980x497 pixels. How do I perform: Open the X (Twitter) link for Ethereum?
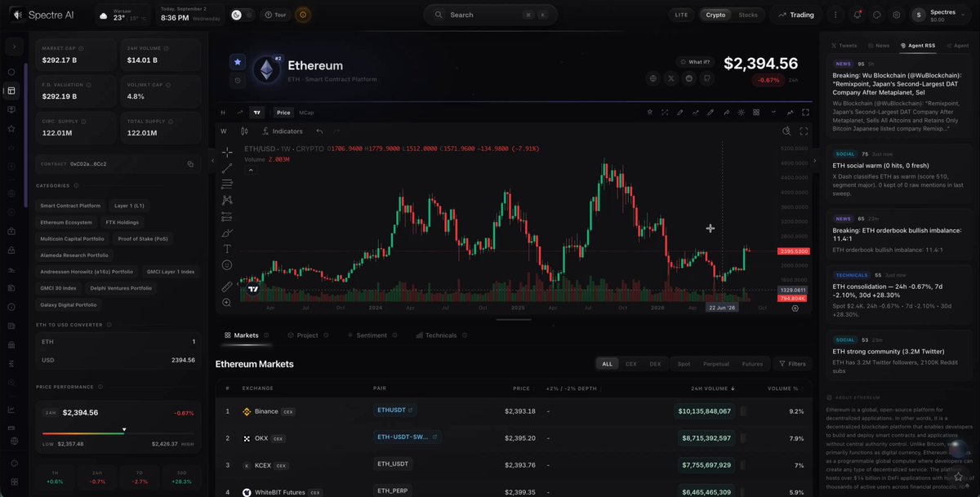click(x=671, y=78)
